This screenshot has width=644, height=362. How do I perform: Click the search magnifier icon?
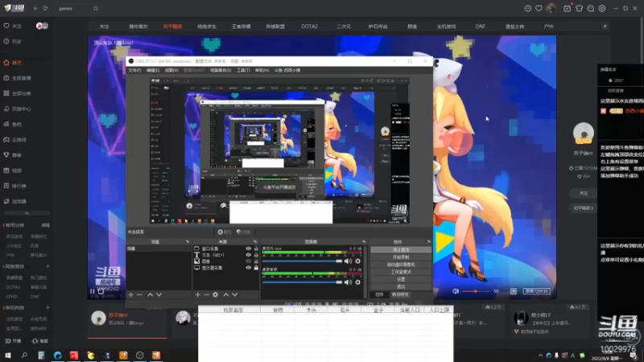coord(95,8)
